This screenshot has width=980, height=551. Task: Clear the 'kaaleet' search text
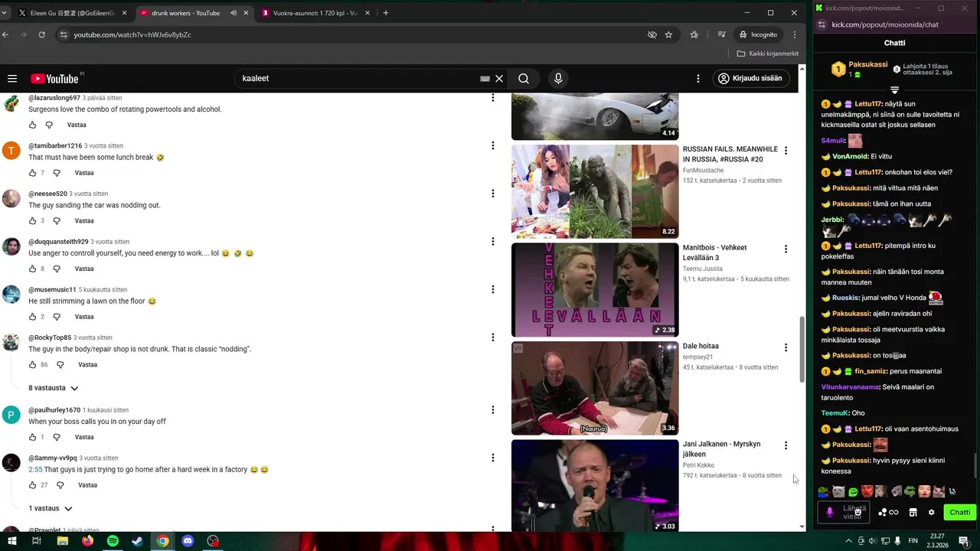tap(499, 78)
